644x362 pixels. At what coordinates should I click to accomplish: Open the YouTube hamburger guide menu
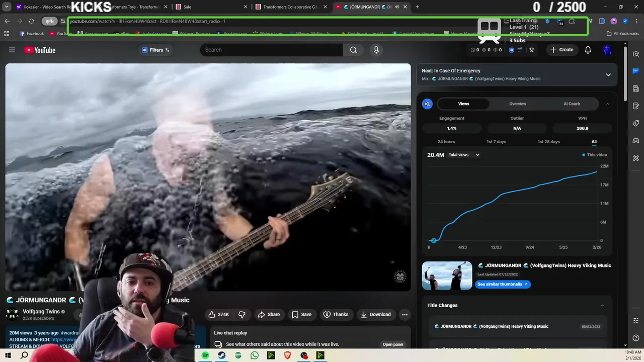click(x=12, y=50)
